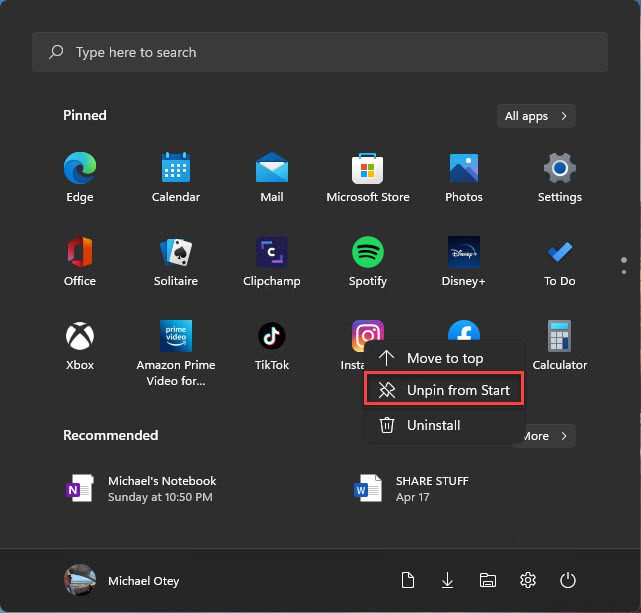Open Spotify app
The width and height of the screenshot is (641, 613).
click(368, 262)
